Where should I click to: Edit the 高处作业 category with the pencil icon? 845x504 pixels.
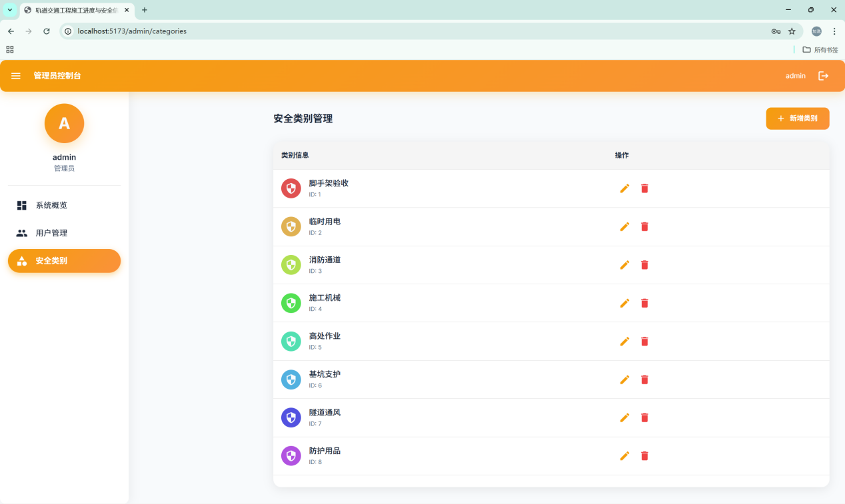[624, 341]
